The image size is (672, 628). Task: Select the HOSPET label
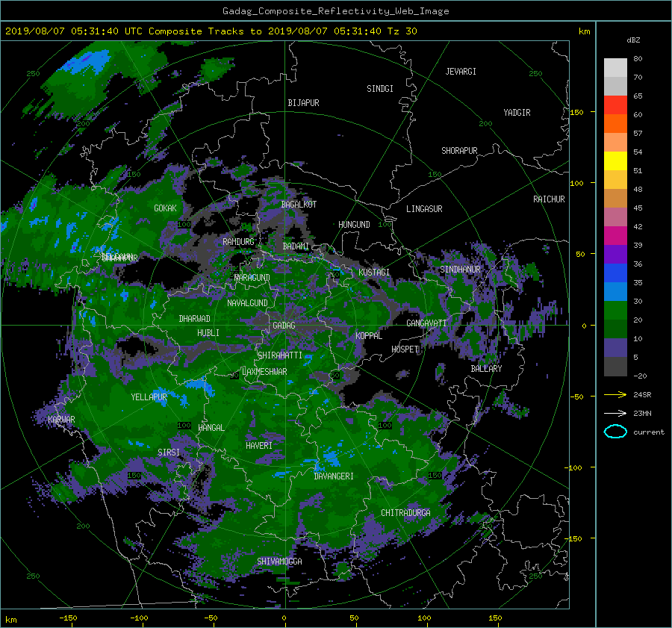pyautogui.click(x=405, y=349)
